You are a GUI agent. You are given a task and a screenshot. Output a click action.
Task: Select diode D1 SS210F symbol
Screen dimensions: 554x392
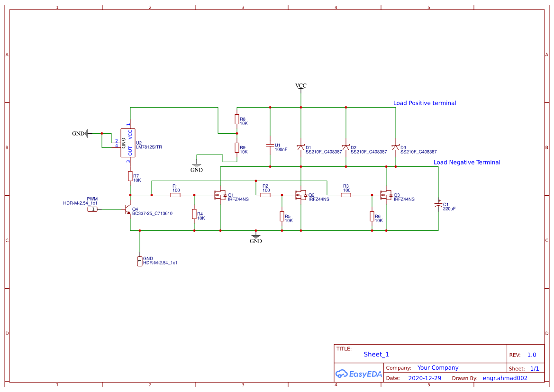(x=300, y=147)
